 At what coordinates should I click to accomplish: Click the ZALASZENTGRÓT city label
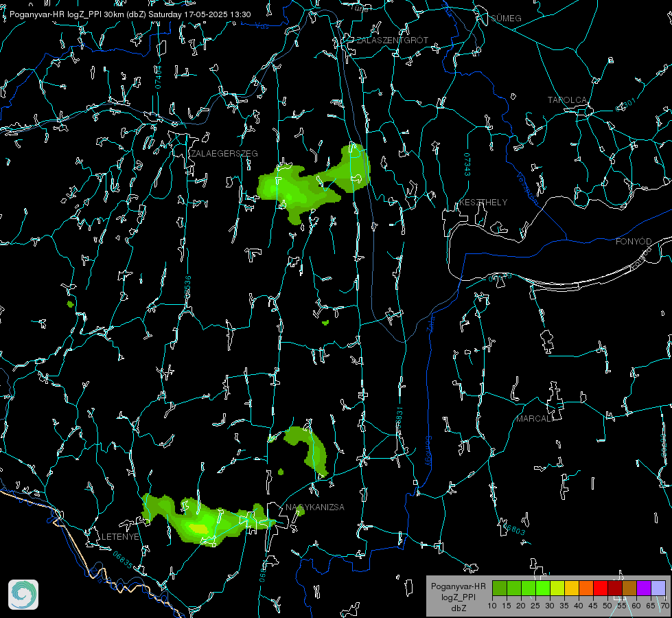(392, 41)
